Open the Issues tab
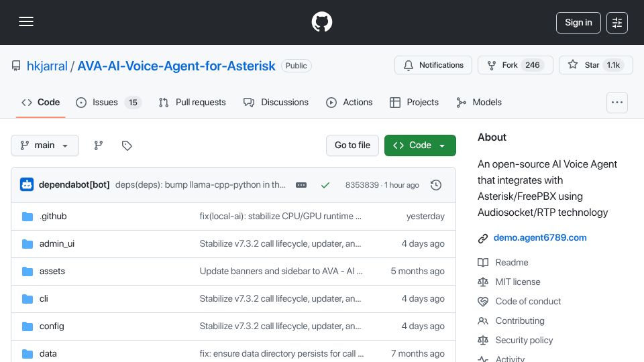 coord(109,102)
